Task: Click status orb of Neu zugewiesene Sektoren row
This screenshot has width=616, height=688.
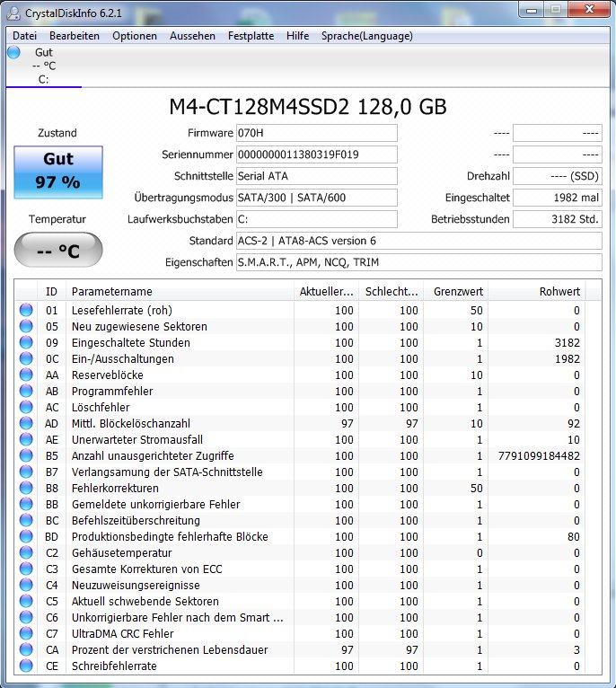Action: [x=26, y=326]
